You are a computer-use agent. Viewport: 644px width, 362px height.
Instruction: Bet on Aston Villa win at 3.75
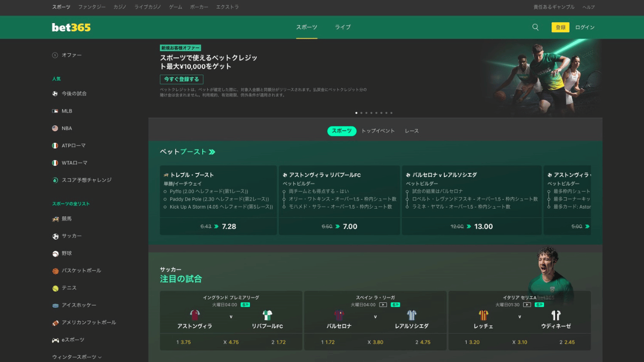click(x=184, y=342)
